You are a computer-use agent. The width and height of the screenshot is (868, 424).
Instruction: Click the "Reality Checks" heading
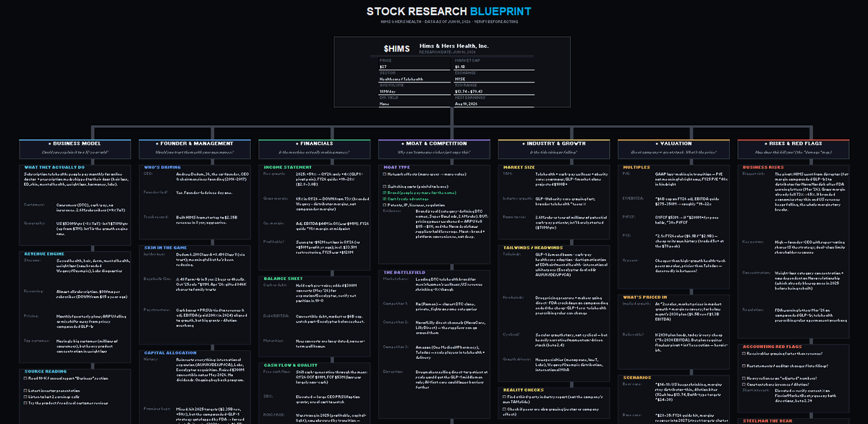(x=524, y=389)
